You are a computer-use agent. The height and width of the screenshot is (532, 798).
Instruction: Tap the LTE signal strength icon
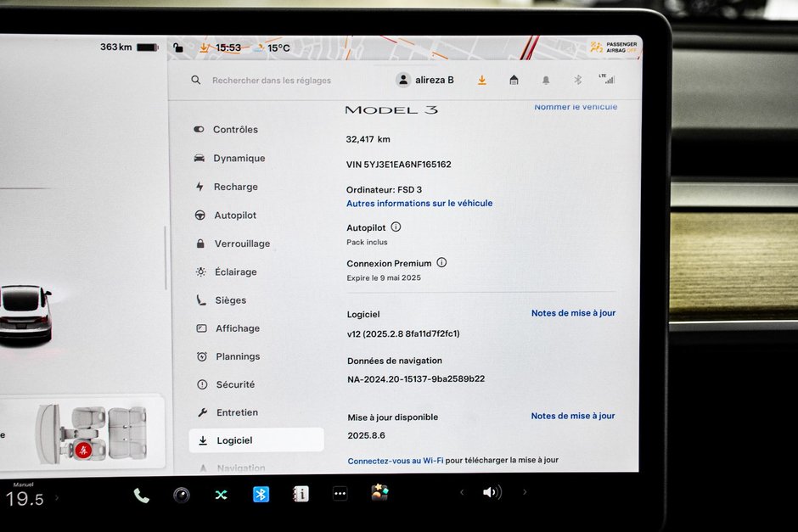coord(607,79)
